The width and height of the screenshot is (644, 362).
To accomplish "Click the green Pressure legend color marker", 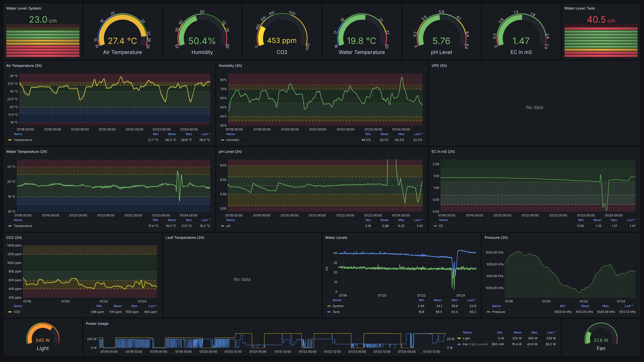I will point(488,312).
